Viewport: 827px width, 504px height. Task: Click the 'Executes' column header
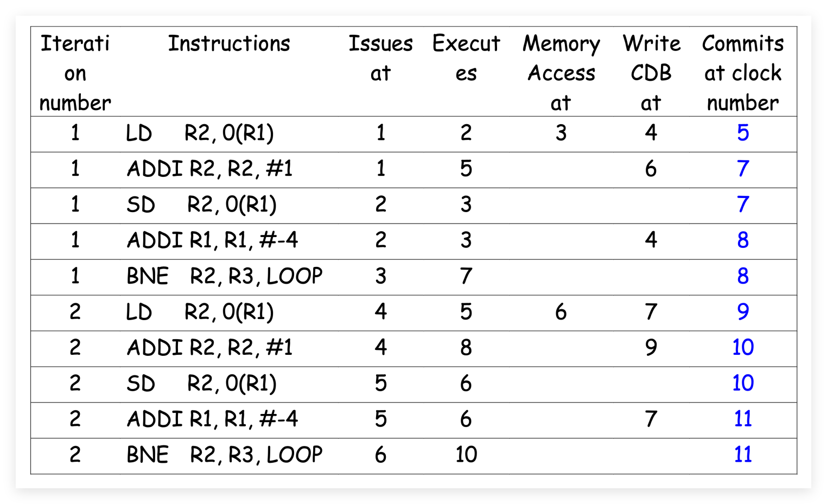pyautogui.click(x=466, y=58)
